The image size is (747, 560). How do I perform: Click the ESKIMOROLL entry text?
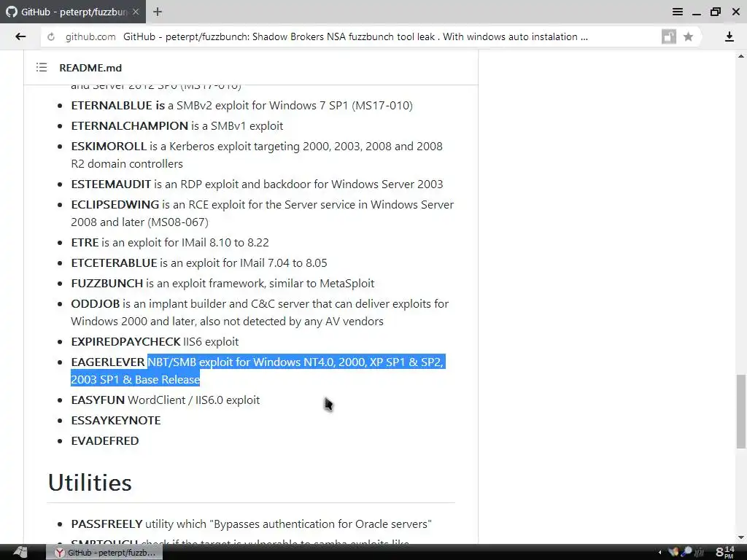257,155
